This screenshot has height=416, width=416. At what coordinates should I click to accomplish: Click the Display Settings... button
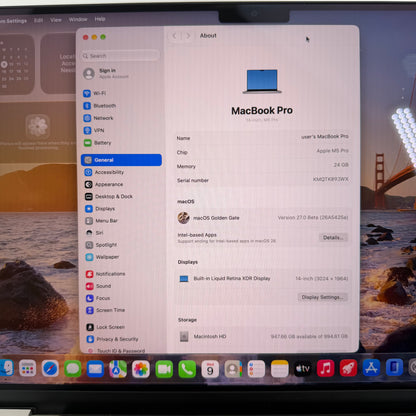point(322,297)
